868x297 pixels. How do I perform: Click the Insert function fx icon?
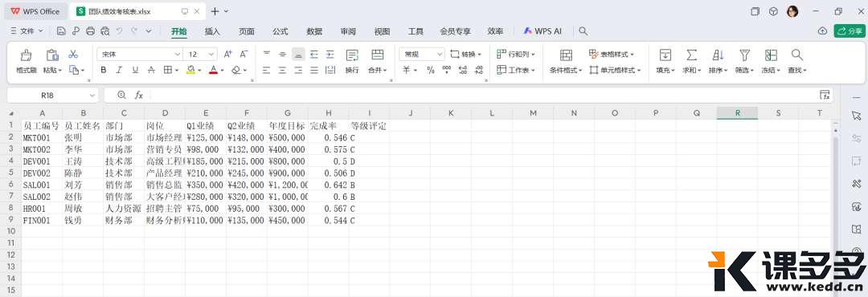[x=139, y=96]
